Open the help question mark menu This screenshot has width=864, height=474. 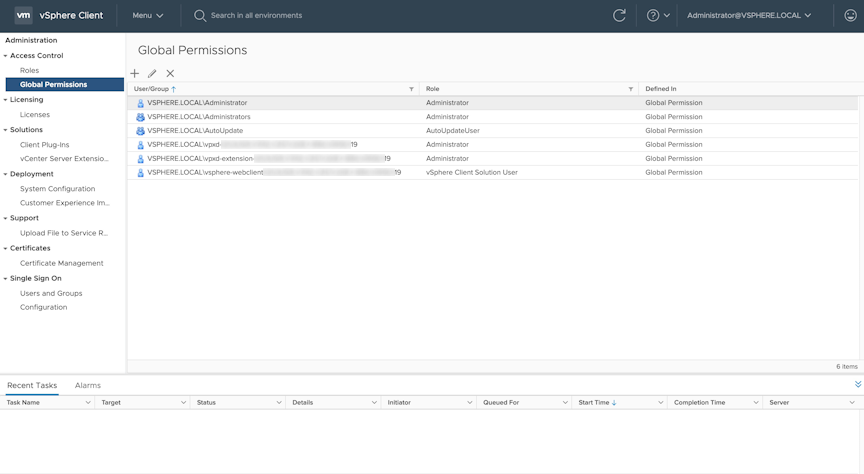point(658,15)
